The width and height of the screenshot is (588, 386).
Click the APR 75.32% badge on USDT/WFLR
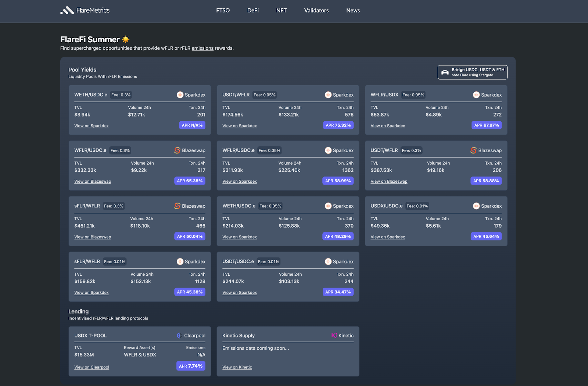click(338, 125)
